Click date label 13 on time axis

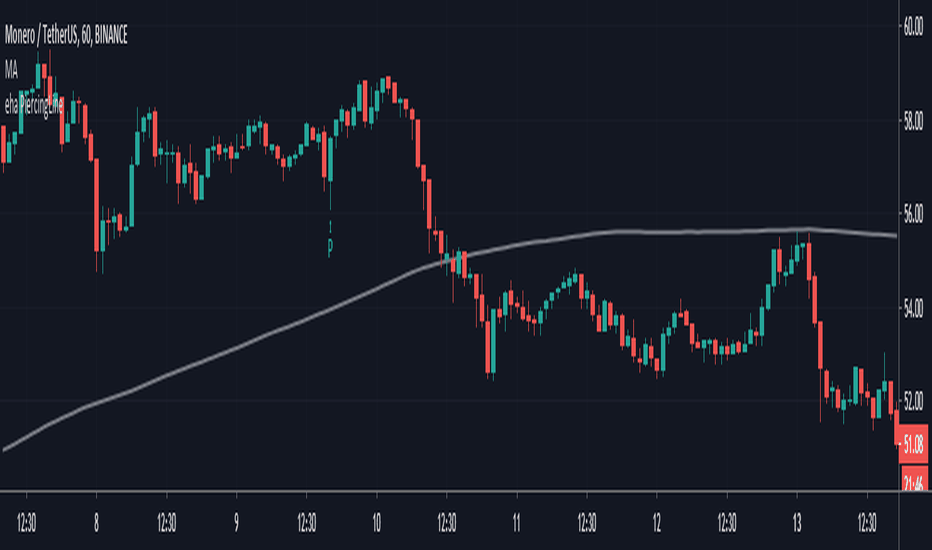click(x=797, y=523)
